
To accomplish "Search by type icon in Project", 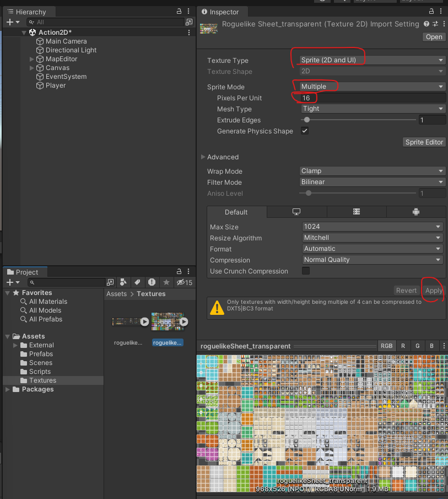I will [x=123, y=282].
